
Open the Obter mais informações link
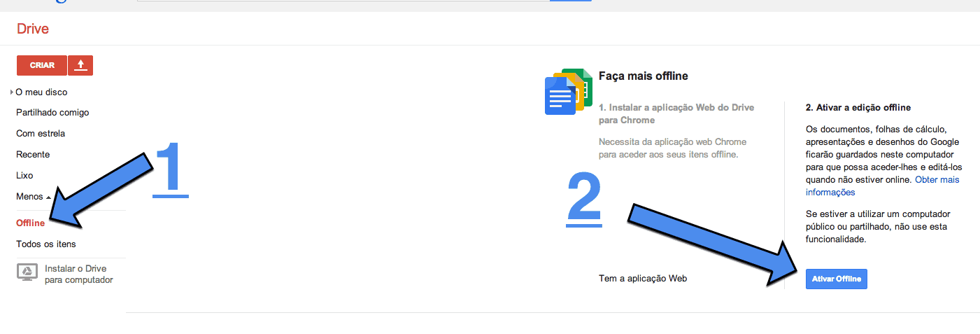883,186
